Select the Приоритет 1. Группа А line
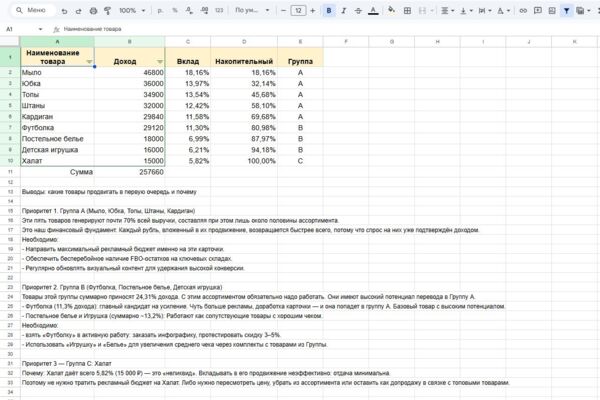The image size is (600, 400). click(x=109, y=211)
